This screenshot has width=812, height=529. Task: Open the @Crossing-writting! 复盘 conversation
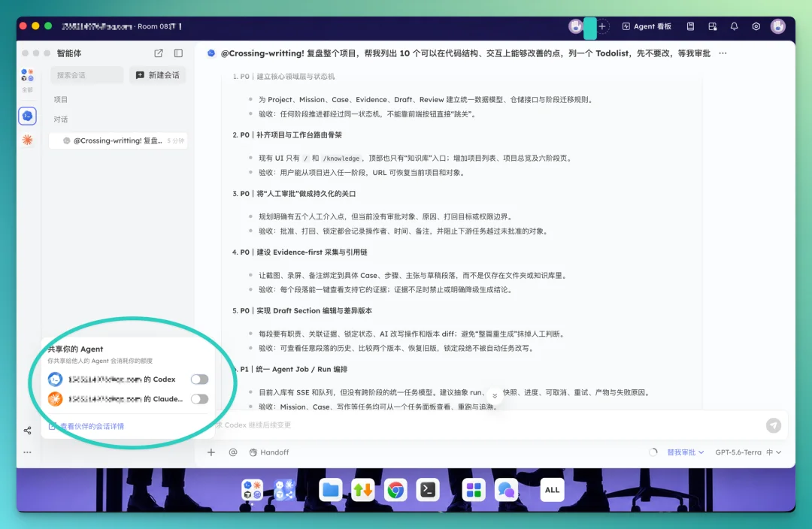118,141
